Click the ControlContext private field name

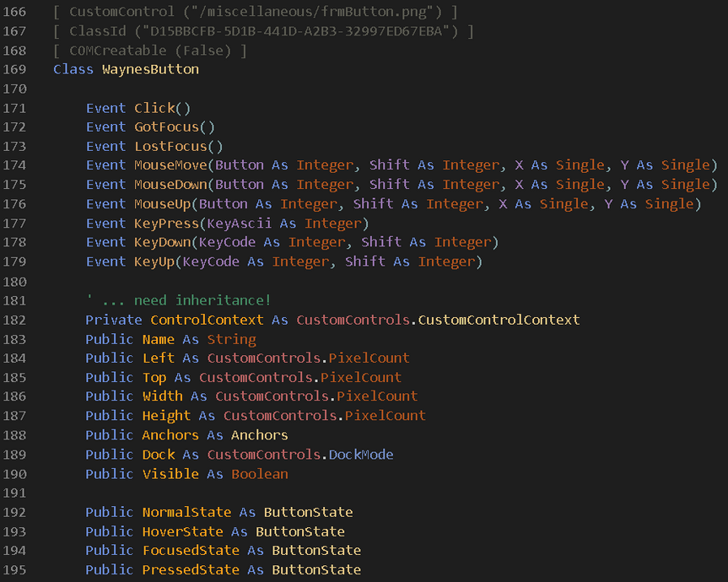click(207, 321)
